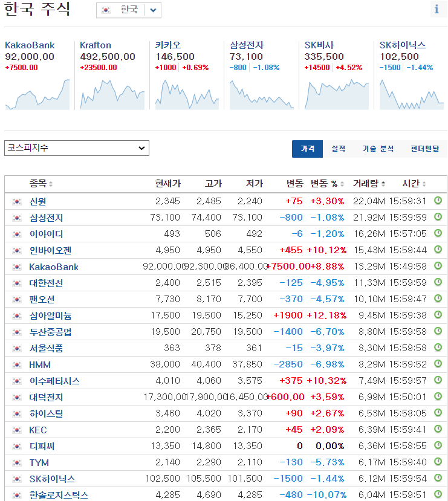Click the Korean flag icon in TYM row
The height and width of the screenshot is (501, 448).
point(16,463)
